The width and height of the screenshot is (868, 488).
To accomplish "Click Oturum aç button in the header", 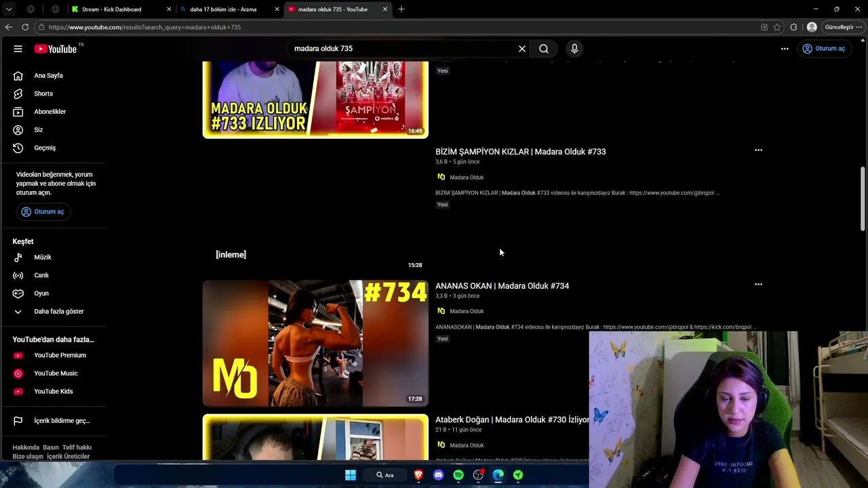I will tap(823, 49).
